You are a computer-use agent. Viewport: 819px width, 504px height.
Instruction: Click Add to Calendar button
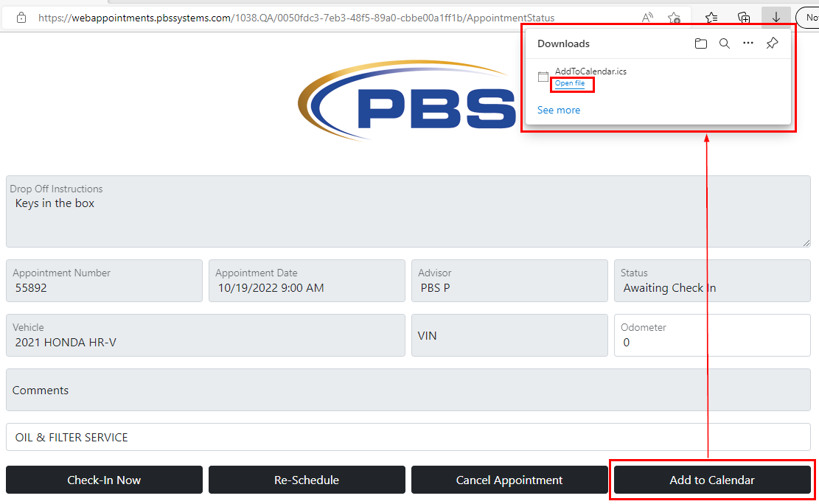[712, 480]
